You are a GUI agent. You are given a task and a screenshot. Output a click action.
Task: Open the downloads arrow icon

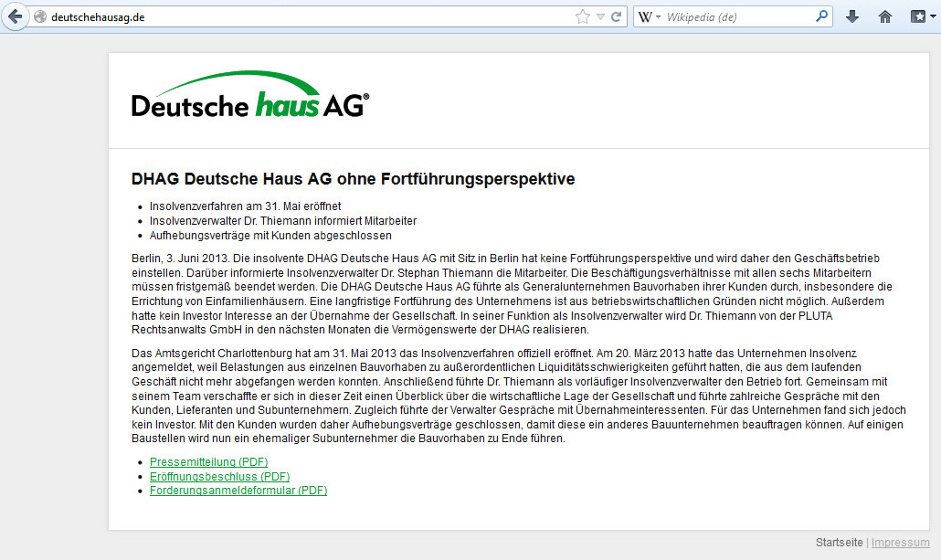point(852,16)
